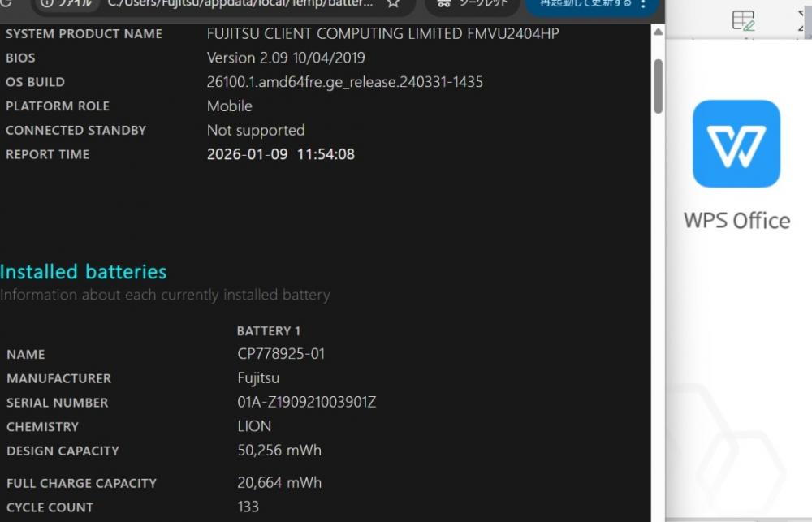
Task: Select the 20,664 mWh full charge capacity
Action: click(279, 483)
